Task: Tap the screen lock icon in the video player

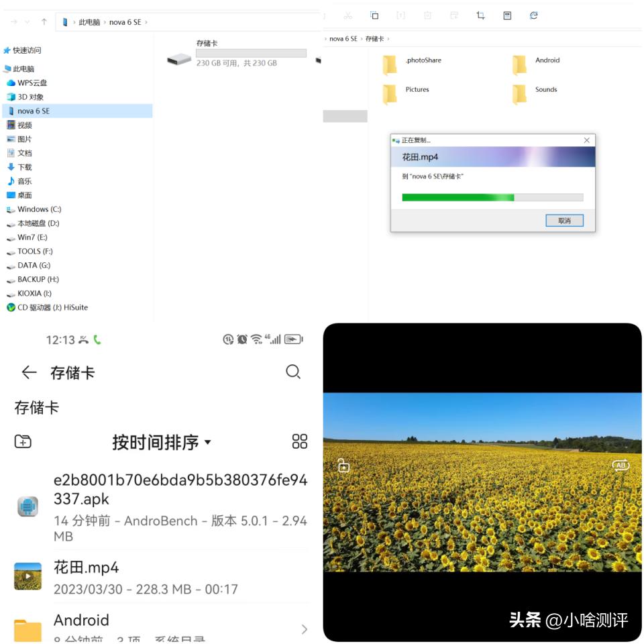Action: [x=343, y=465]
